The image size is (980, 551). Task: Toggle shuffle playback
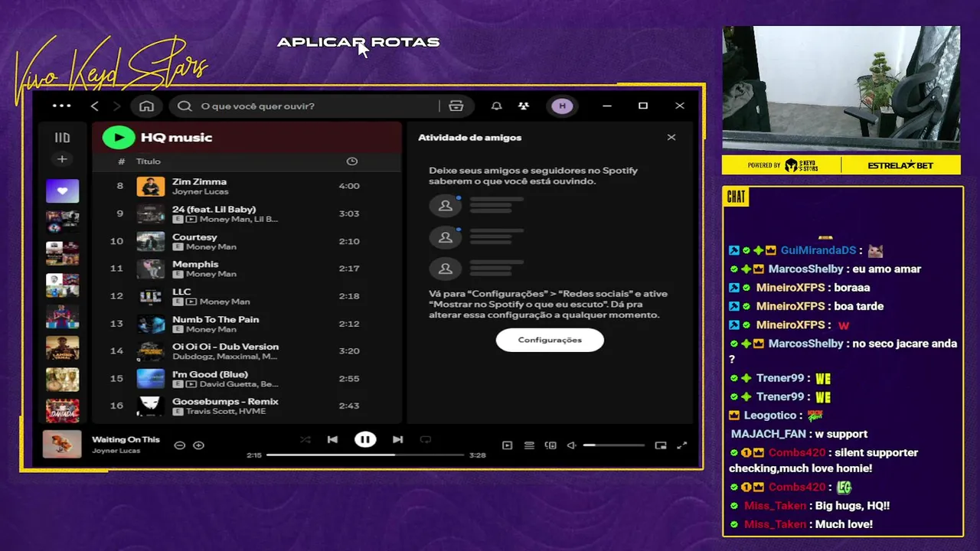click(305, 439)
